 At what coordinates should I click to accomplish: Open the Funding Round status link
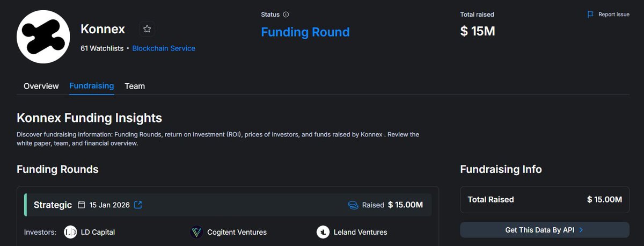point(305,32)
